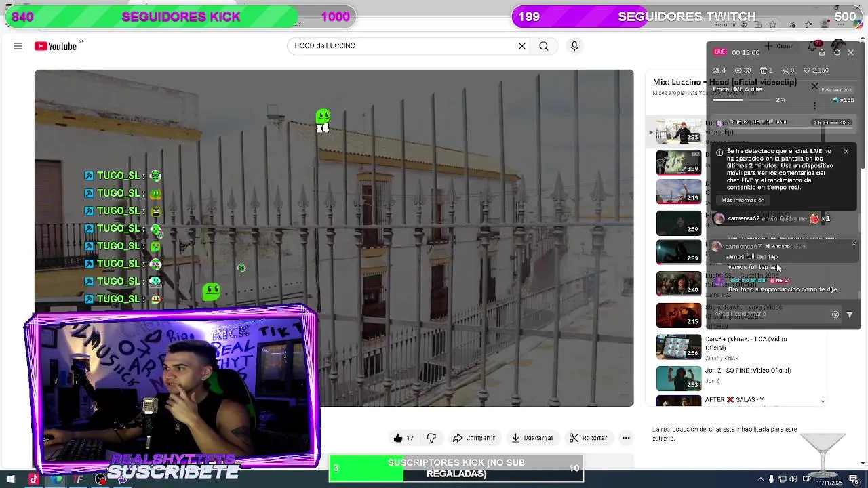This screenshot has width=868, height=488.
Task: Open the YouTube notifications bell
Action: [812, 46]
